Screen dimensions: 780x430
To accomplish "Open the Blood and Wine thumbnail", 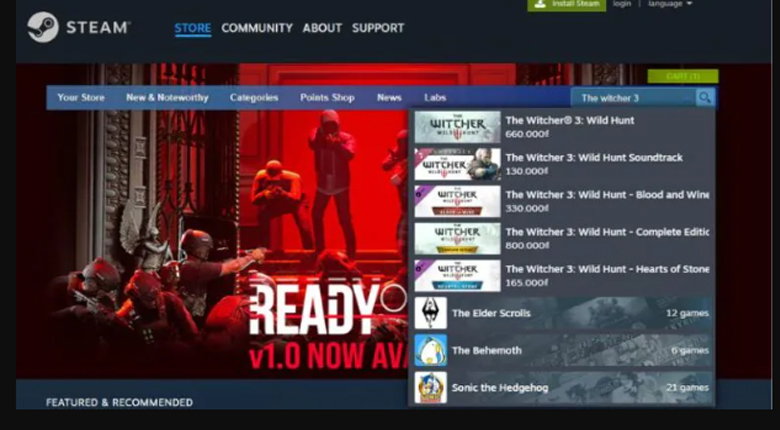I will pos(458,202).
